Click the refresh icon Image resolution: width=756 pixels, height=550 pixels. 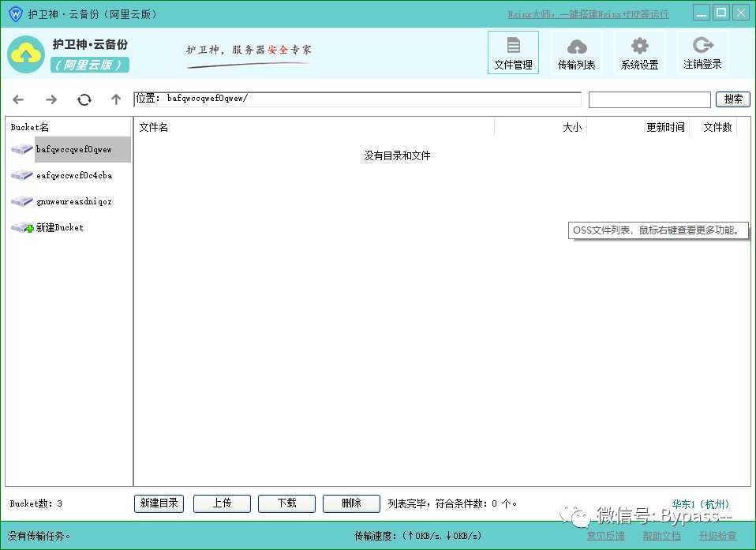pos(84,99)
